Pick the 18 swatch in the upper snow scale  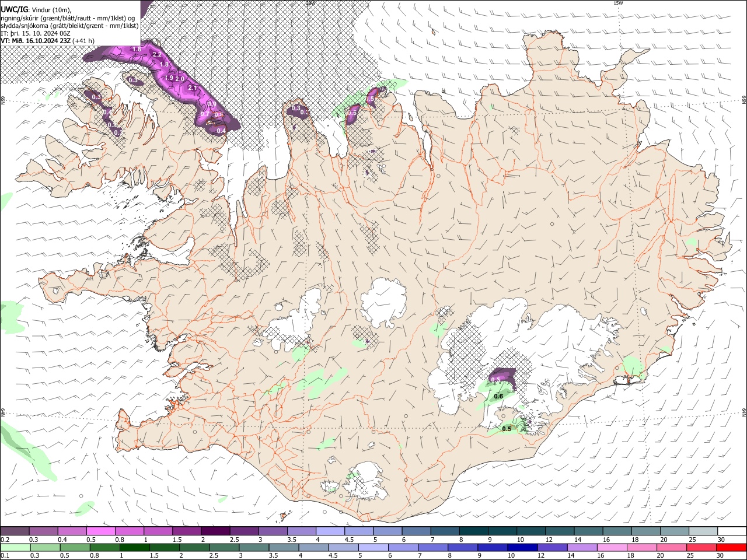pyautogui.click(x=646, y=531)
